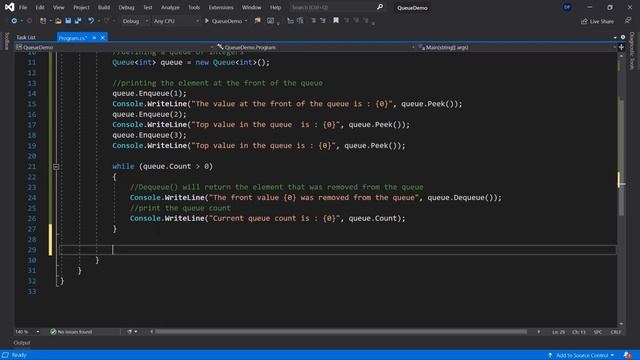Screen dimensions: 640x360
Task: Click the split editor plus icon
Action: (x=621, y=47)
